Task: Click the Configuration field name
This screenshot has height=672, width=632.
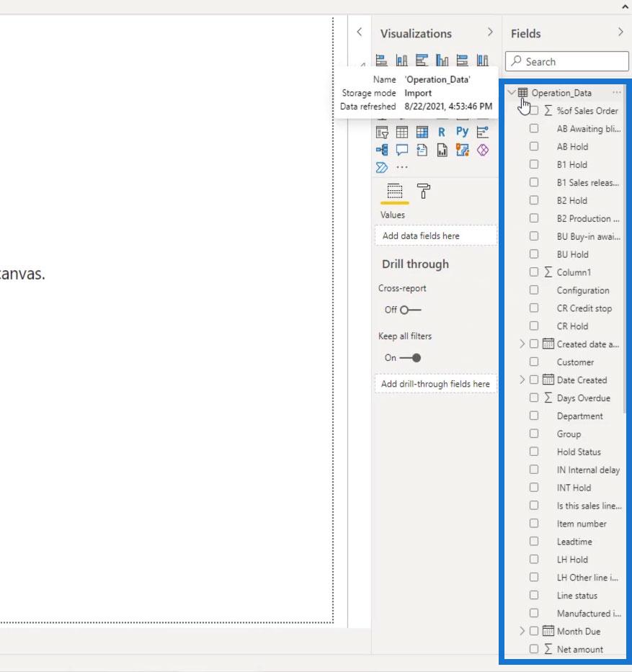Action: [x=583, y=290]
